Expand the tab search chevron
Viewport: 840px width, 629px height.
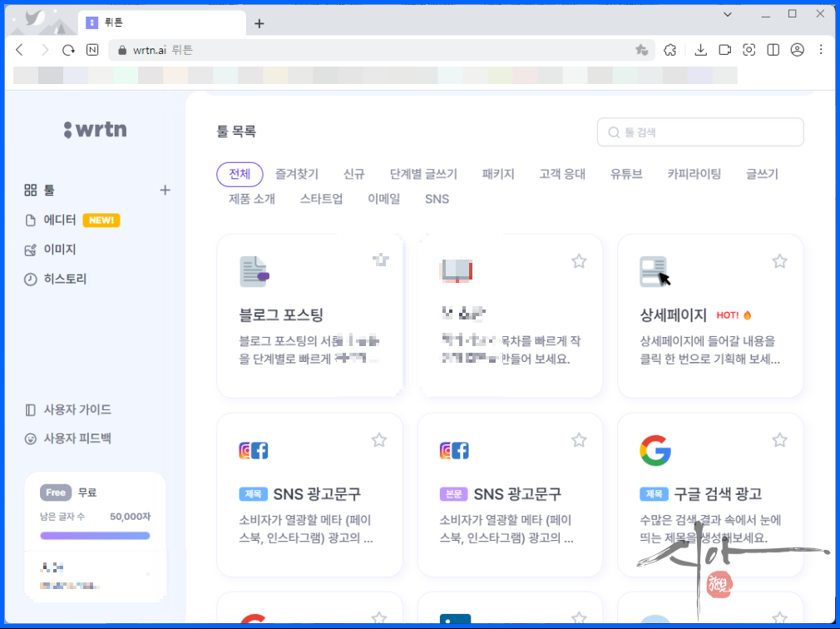(728, 14)
